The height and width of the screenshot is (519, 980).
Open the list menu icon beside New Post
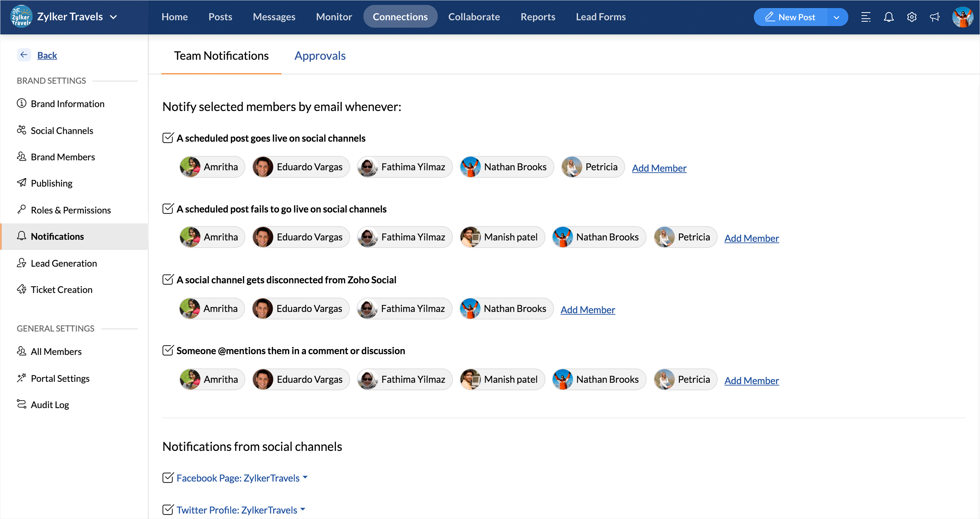click(865, 17)
